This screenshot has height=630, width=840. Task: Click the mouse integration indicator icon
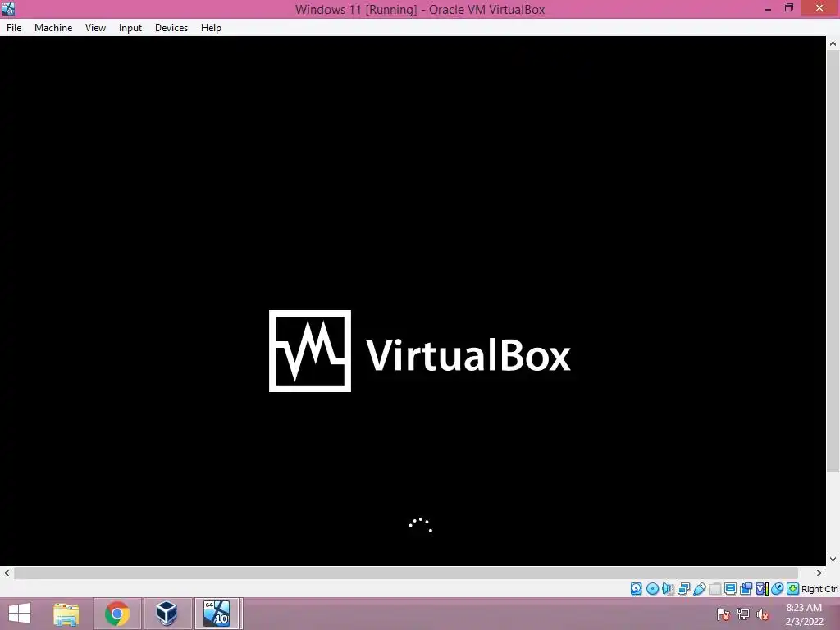point(778,589)
